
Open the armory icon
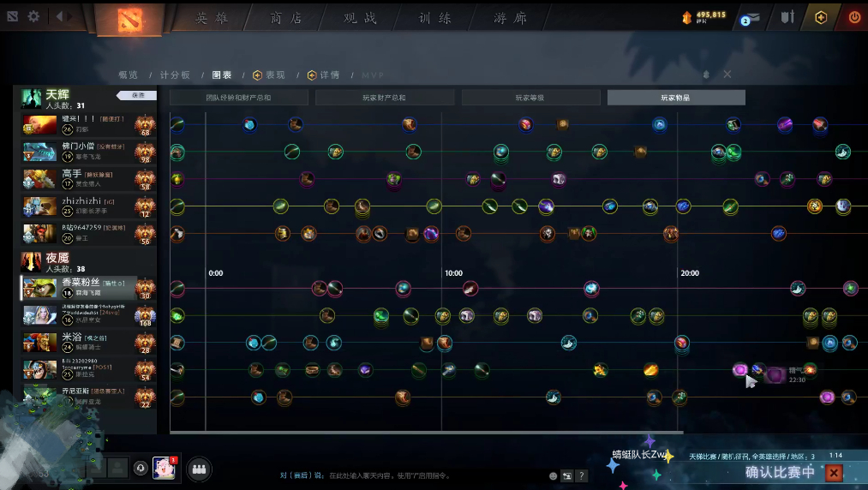pos(787,17)
